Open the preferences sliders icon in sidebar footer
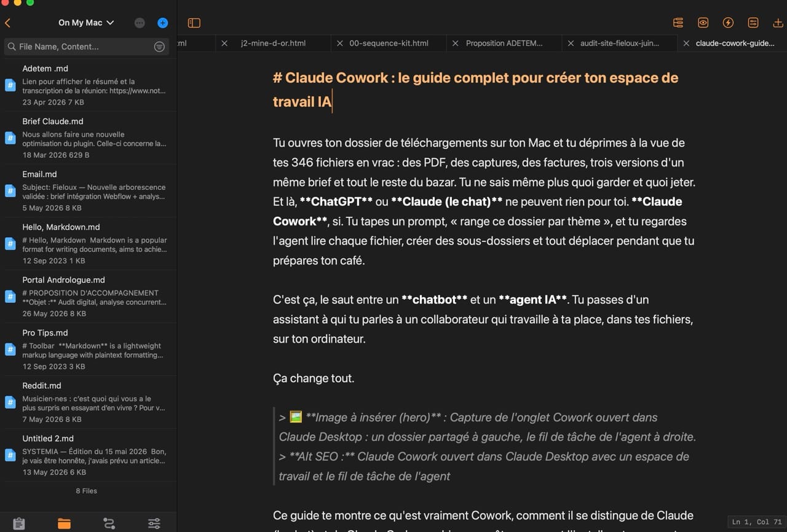 [x=154, y=523]
